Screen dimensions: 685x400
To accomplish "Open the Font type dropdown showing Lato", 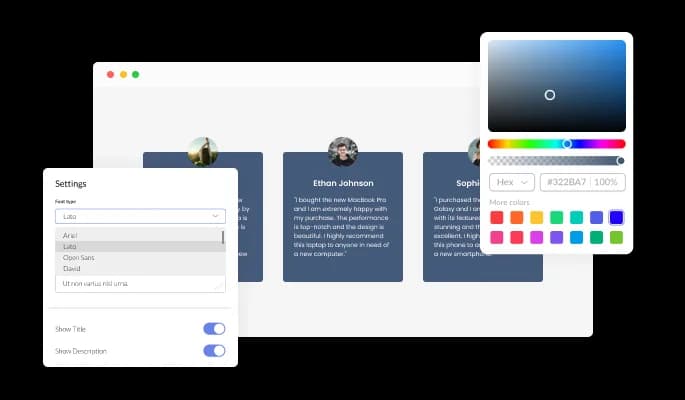I will (x=140, y=216).
